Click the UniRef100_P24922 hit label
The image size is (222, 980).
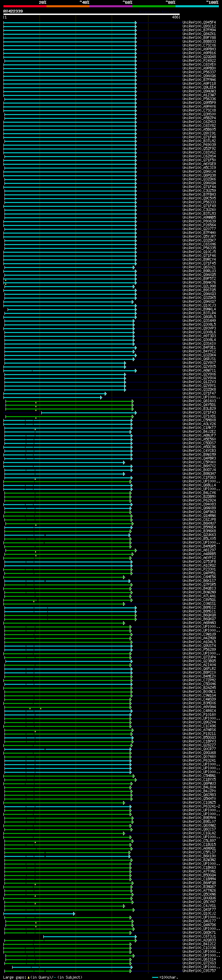(x=199, y=60)
